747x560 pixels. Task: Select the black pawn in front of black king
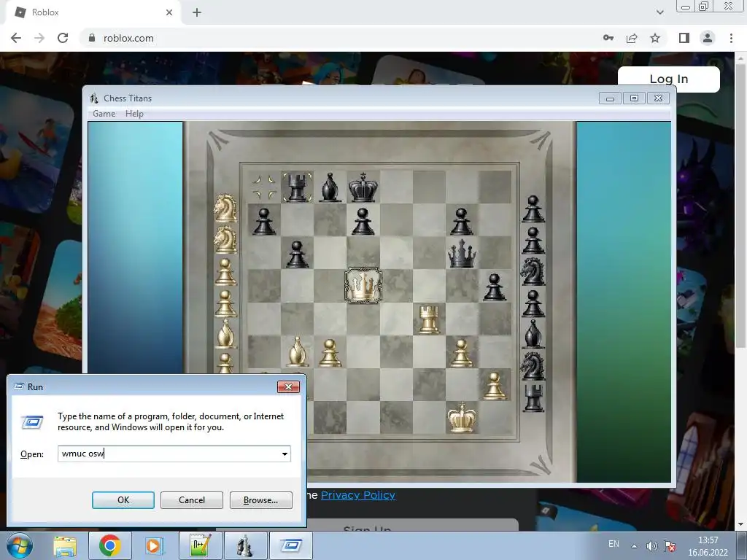[x=363, y=222]
